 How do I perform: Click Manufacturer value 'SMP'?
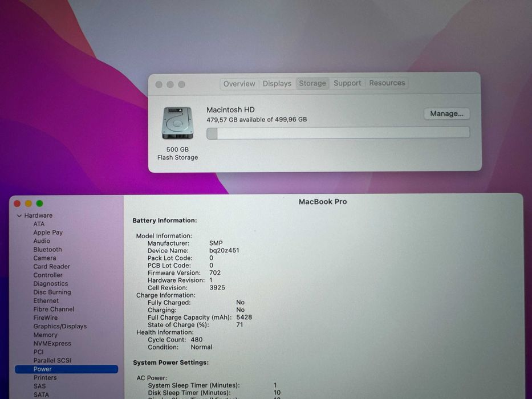(216, 243)
